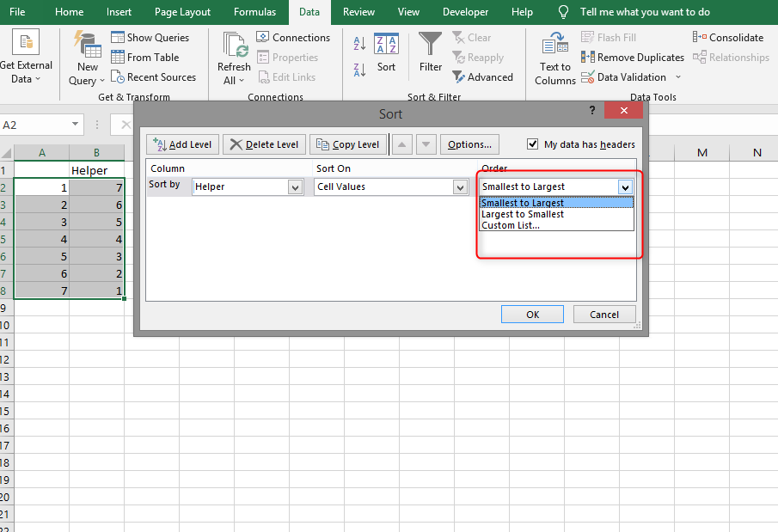Viewport: 778px width, 532px height.
Task: Click the Options button in Sort dialog
Action: tap(469, 144)
